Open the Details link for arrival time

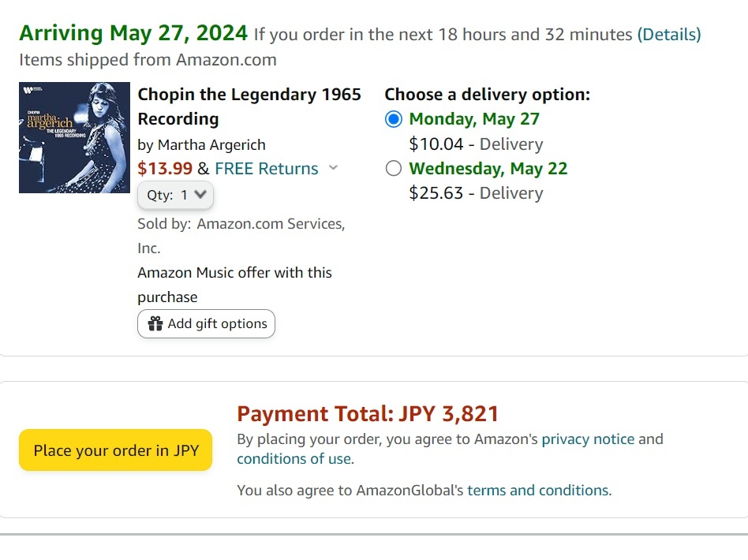click(x=669, y=34)
